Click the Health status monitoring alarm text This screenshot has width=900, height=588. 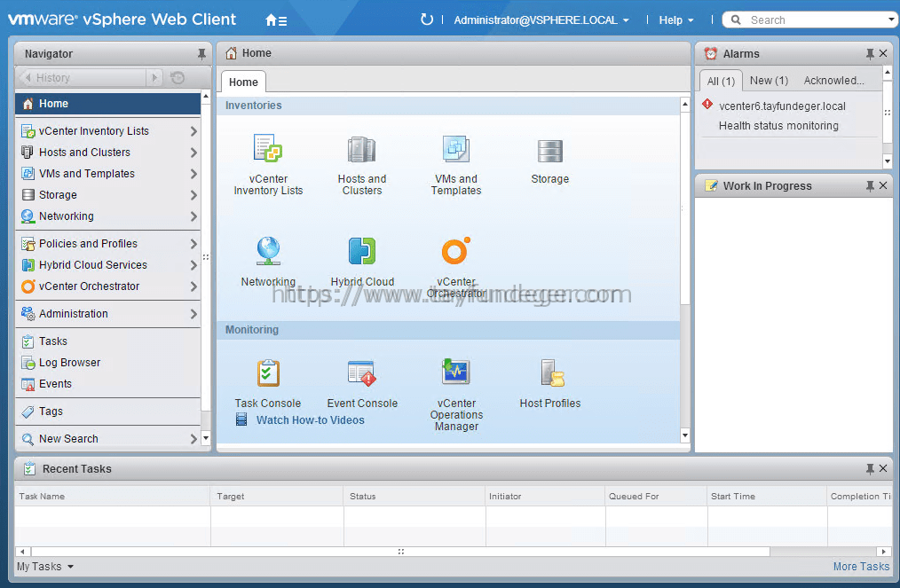[x=778, y=126]
